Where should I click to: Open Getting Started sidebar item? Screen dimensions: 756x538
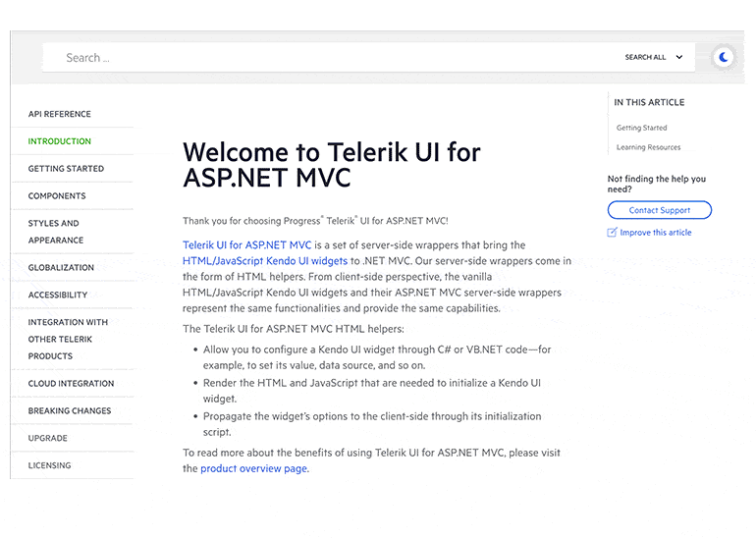point(66,169)
